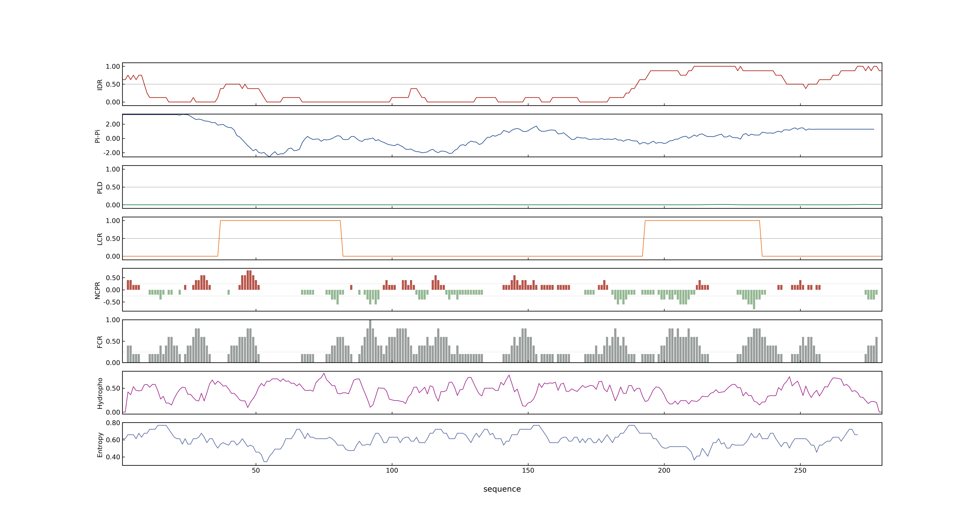Click the 0.50 tick of NCPR panel
The image size is (980, 523).
tap(113, 278)
